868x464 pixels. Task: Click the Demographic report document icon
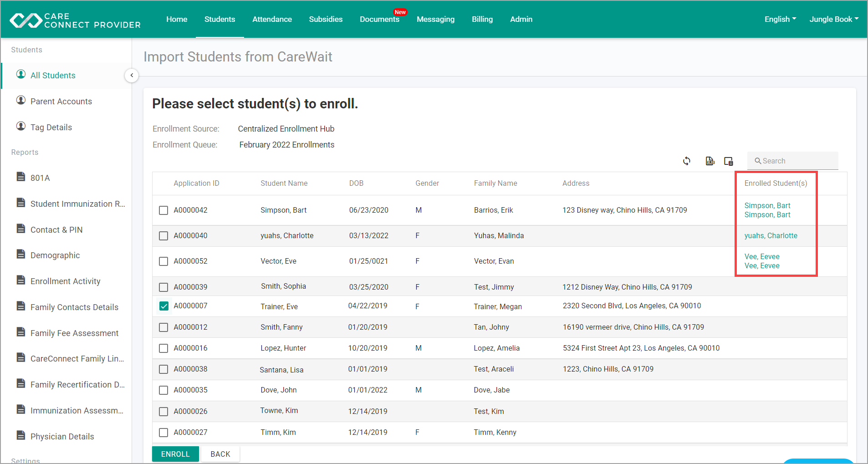(21, 254)
